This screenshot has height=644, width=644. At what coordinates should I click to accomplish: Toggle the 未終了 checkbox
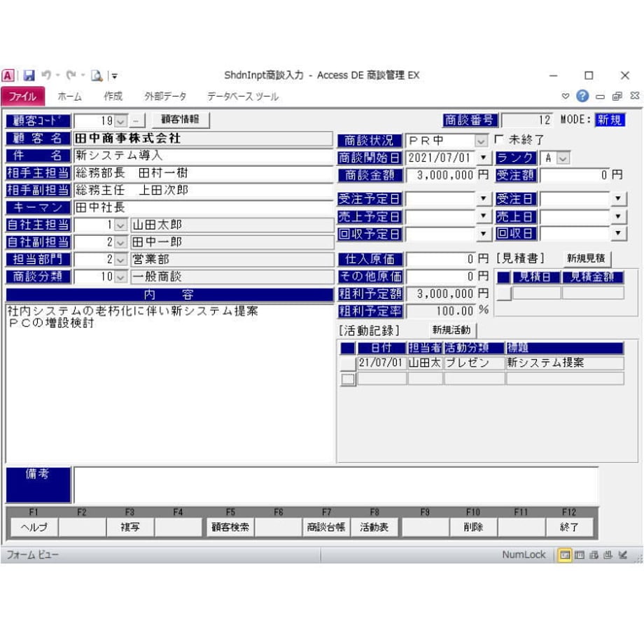click(x=499, y=139)
